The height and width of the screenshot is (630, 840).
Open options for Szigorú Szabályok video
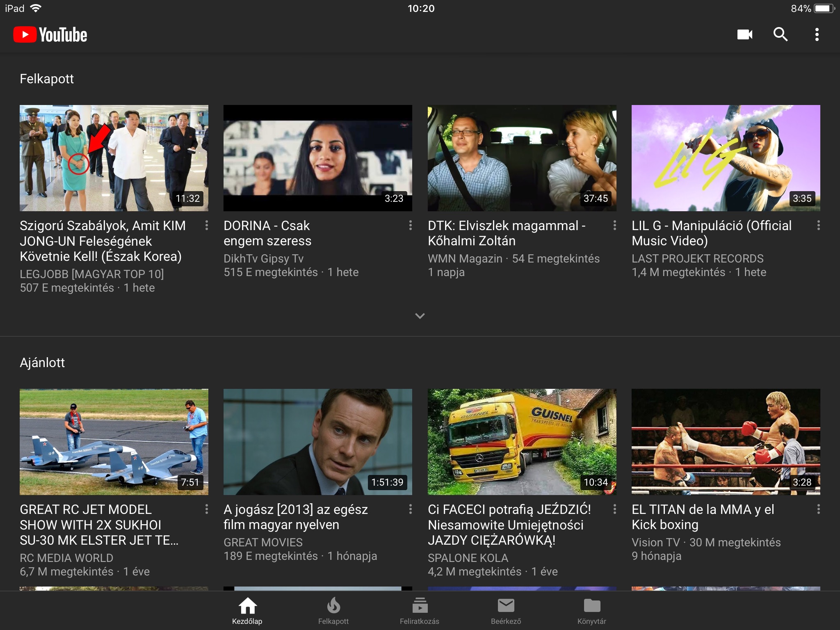click(206, 225)
